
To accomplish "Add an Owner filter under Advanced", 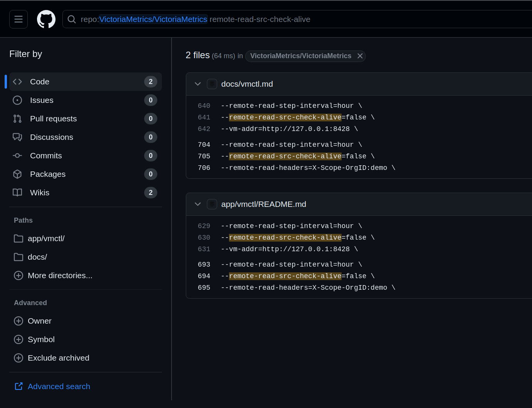I will [40, 321].
